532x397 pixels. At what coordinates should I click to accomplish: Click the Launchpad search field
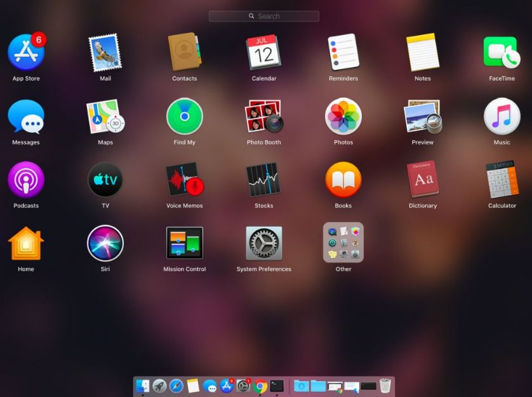coord(263,16)
